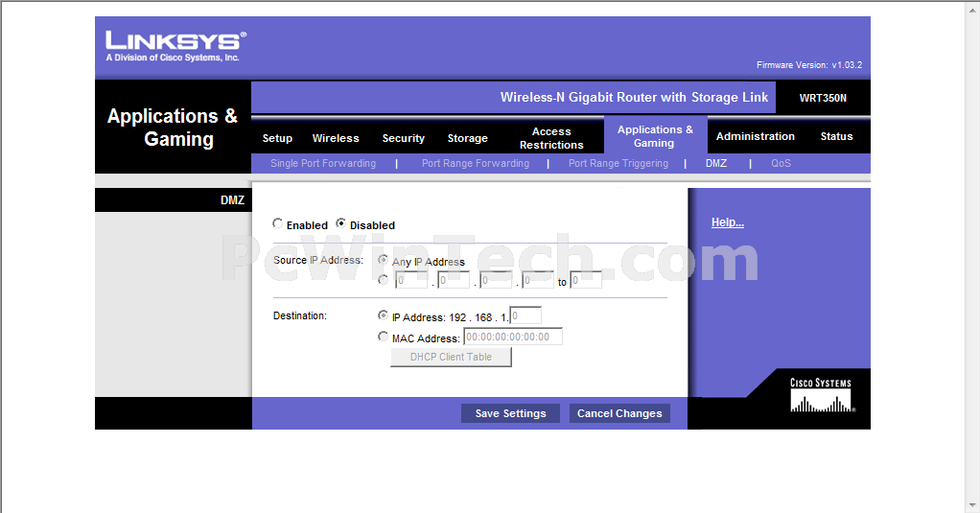Open the QoS subtab
Viewport: 980px width, 513px height.
(781, 163)
